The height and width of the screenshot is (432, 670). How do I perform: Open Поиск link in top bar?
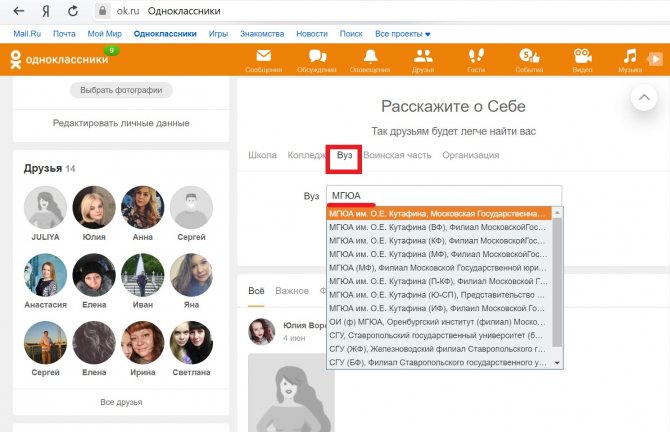(351, 34)
